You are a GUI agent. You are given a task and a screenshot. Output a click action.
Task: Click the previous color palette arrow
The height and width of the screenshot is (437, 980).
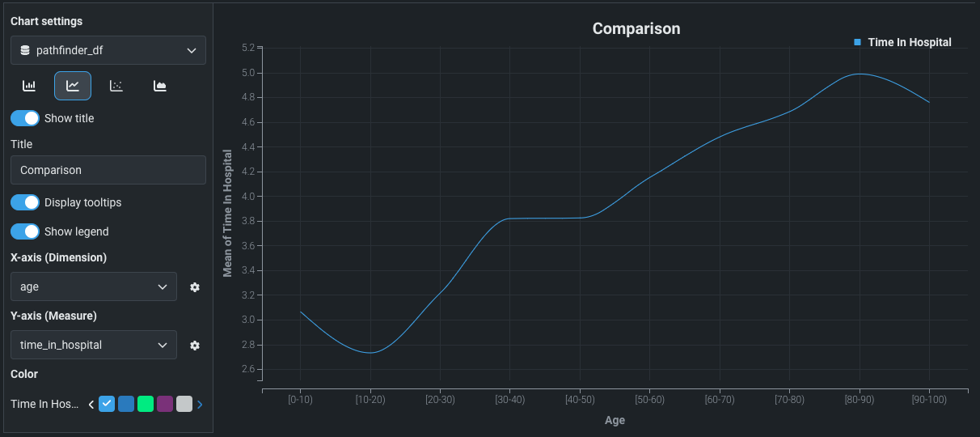[x=91, y=404]
